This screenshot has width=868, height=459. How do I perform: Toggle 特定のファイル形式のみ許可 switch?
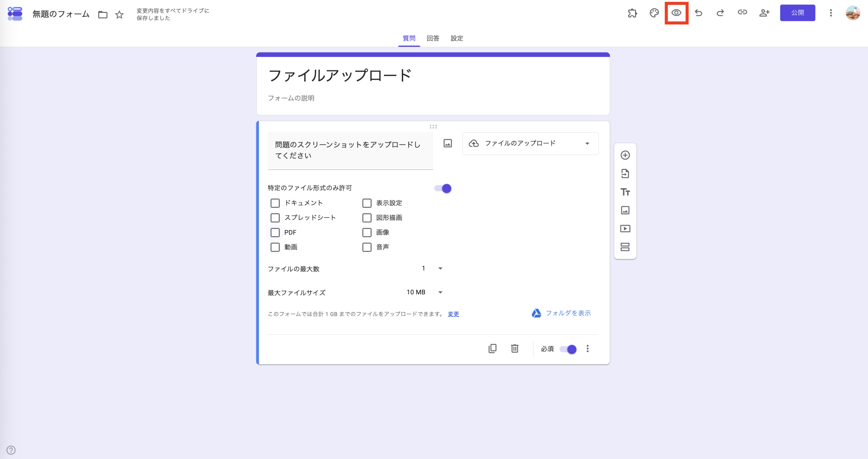coord(443,188)
